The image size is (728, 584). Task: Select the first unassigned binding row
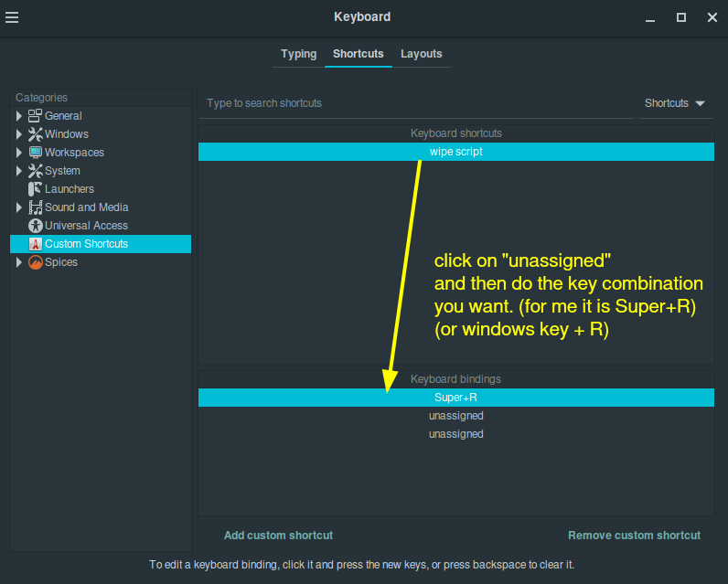[456, 416]
